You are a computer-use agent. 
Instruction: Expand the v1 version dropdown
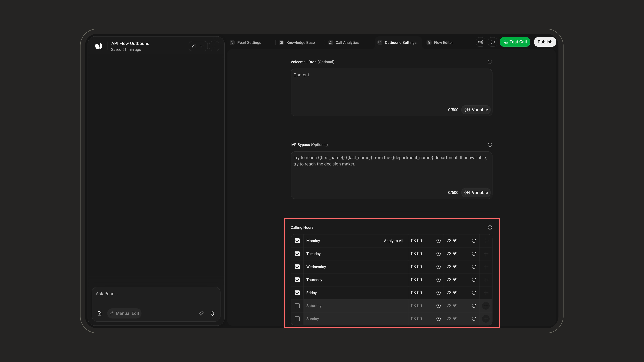click(x=198, y=46)
